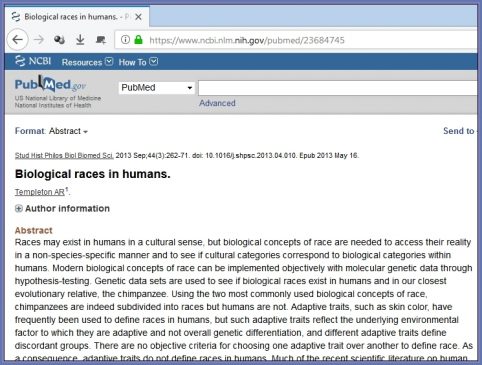Click the abstract line starting 'Races may exist in humans'
Image resolution: width=482 pixels, height=365 pixels.
coord(243,242)
